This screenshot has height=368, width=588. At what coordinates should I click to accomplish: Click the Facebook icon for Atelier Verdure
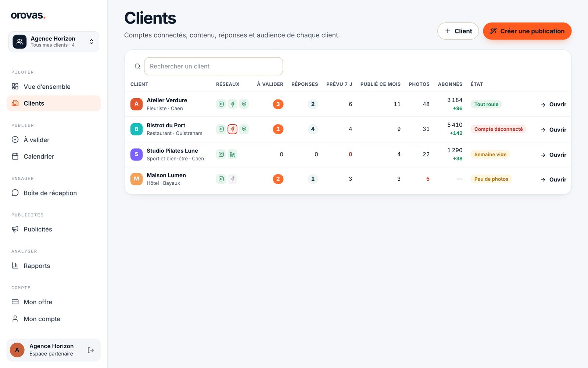232,104
